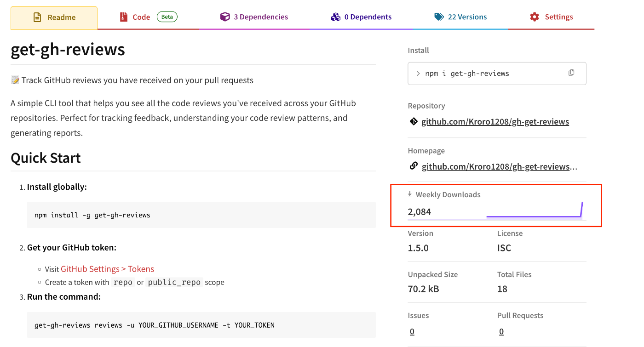Open the truncated homepage link
Screen dimensions: 644x347
coord(500,166)
